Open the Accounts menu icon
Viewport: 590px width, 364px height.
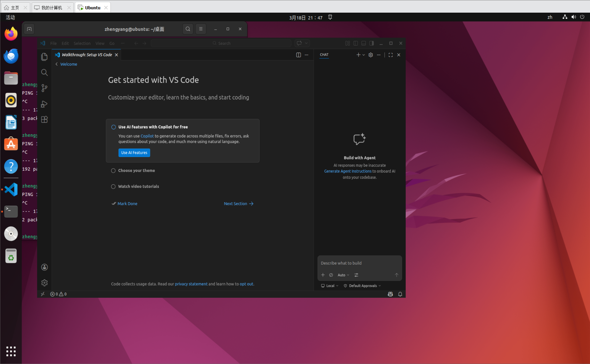click(44, 267)
